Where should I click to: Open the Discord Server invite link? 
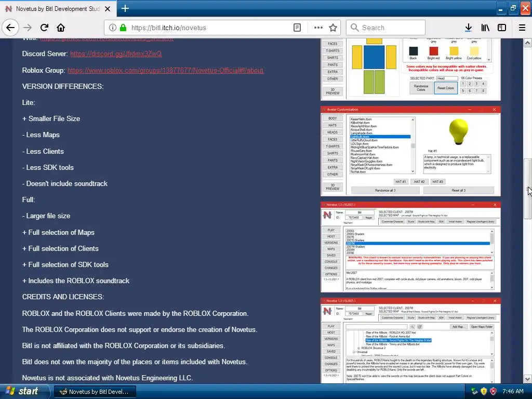(x=116, y=54)
